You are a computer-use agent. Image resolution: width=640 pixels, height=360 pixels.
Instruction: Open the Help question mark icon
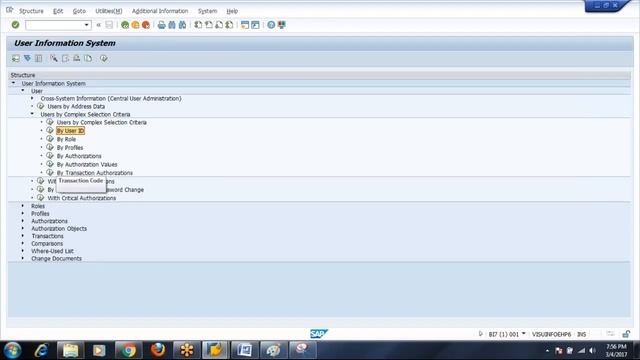point(271,25)
